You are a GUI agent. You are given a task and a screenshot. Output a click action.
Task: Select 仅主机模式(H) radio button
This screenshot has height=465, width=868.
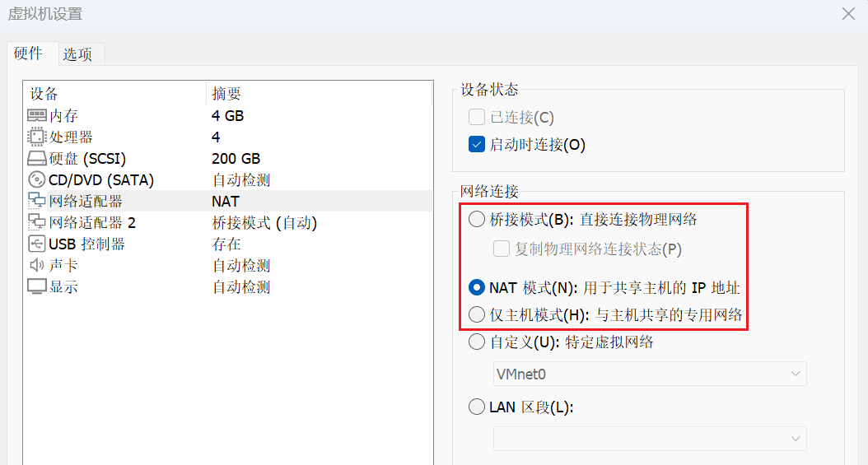pos(477,314)
